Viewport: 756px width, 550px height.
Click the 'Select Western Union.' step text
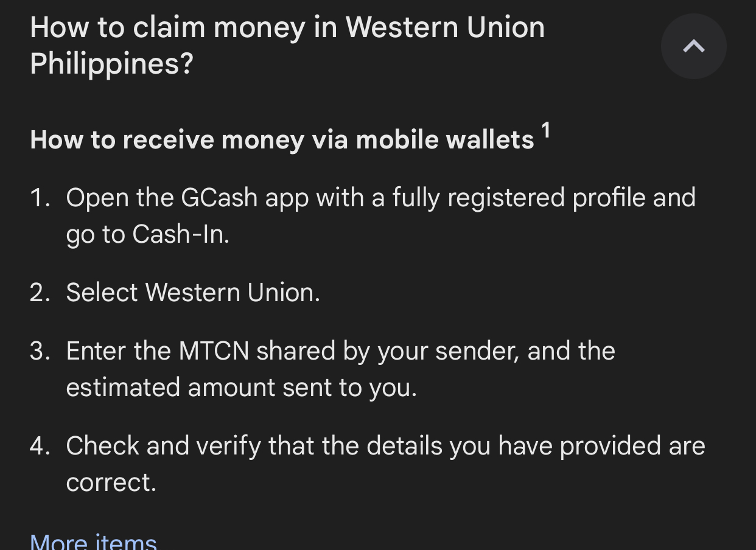192,293
